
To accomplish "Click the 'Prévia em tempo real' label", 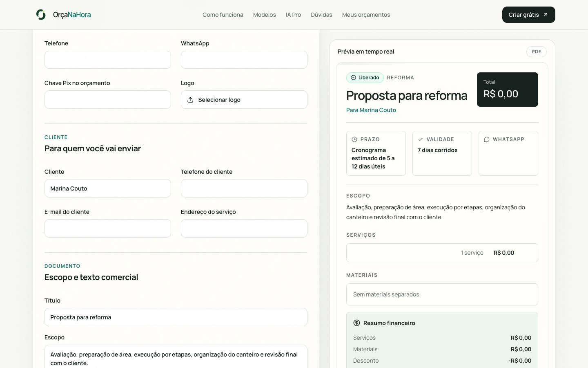I will coord(366,52).
